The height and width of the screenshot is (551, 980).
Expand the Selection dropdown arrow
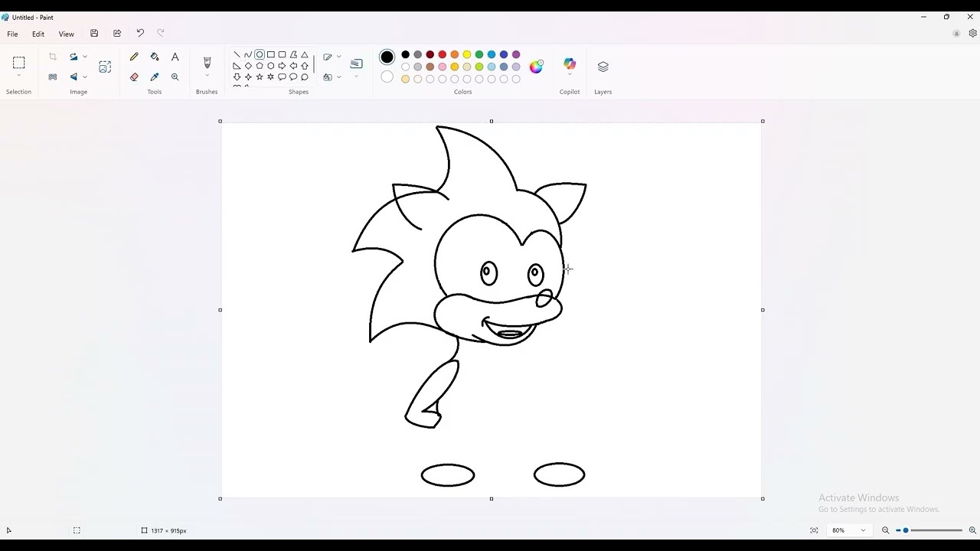(18, 76)
